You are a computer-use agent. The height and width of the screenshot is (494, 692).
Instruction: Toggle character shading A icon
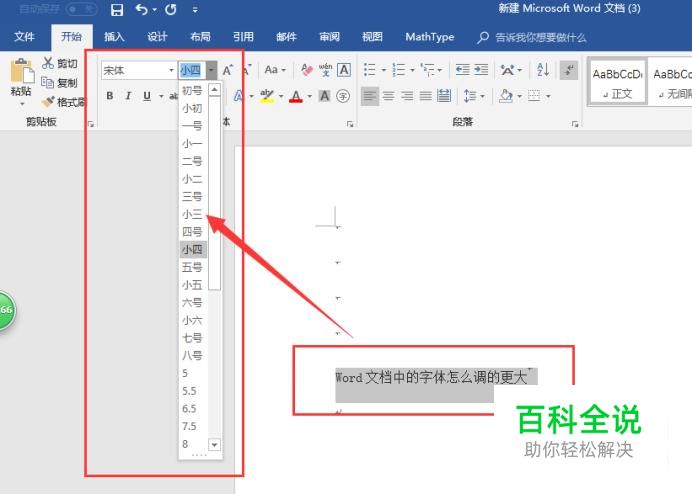tap(324, 96)
